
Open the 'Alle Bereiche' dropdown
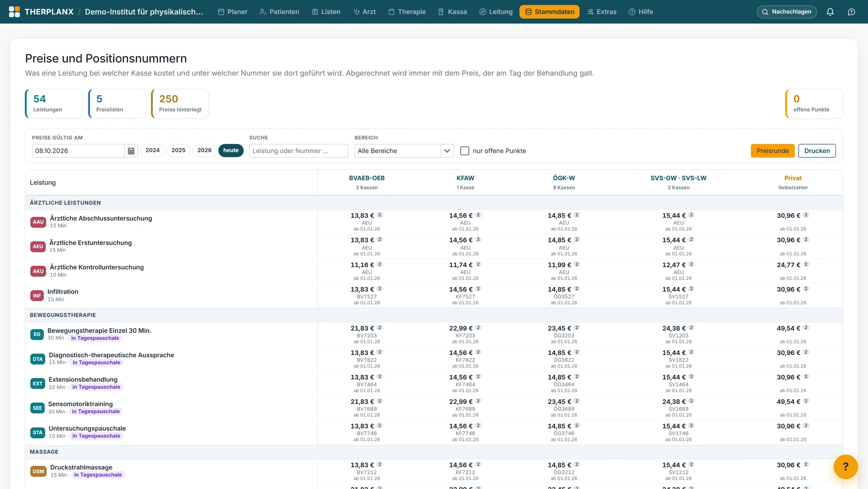(404, 151)
